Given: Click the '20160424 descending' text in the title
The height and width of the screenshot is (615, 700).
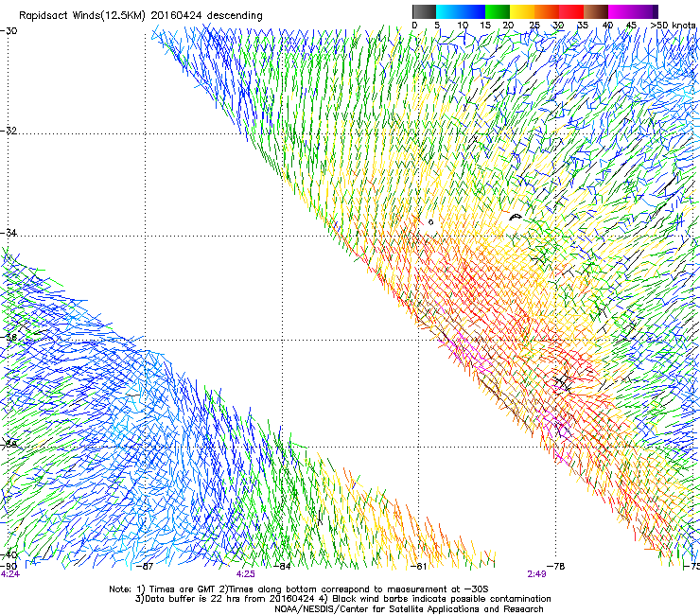Looking at the screenshot, I should (206, 16).
